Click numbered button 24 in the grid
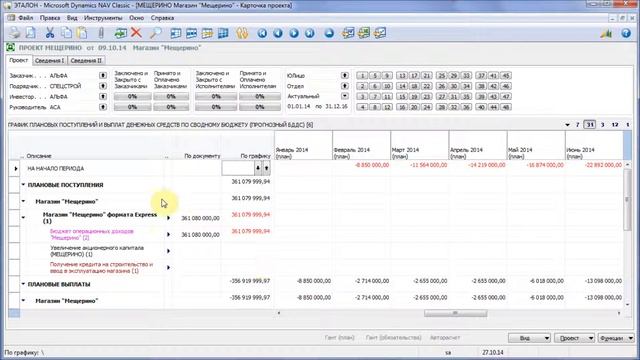 click(x=427, y=107)
